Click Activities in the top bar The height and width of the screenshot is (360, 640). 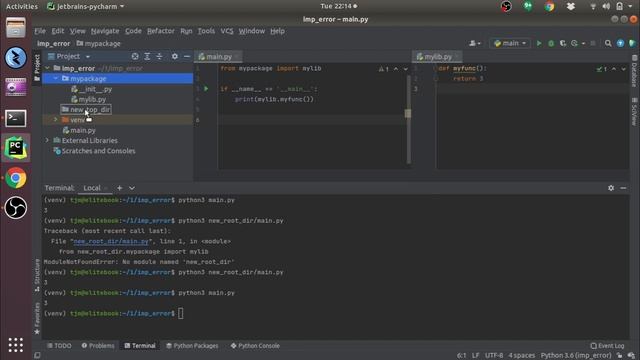pos(22,7)
